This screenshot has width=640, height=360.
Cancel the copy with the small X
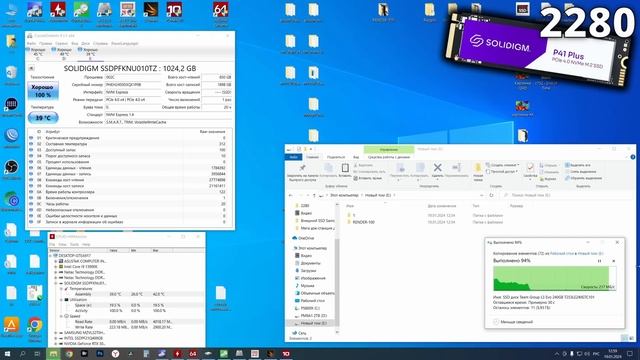coord(613,261)
